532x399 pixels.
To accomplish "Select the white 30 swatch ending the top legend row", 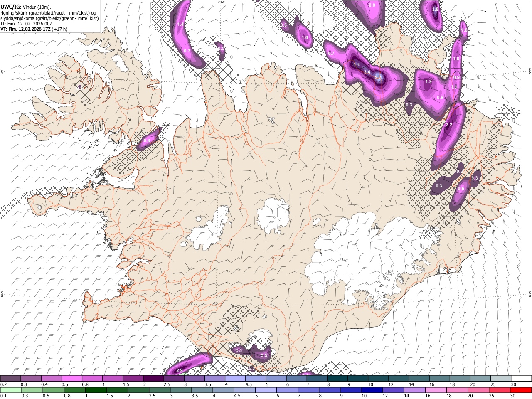I will click(x=521, y=379).
